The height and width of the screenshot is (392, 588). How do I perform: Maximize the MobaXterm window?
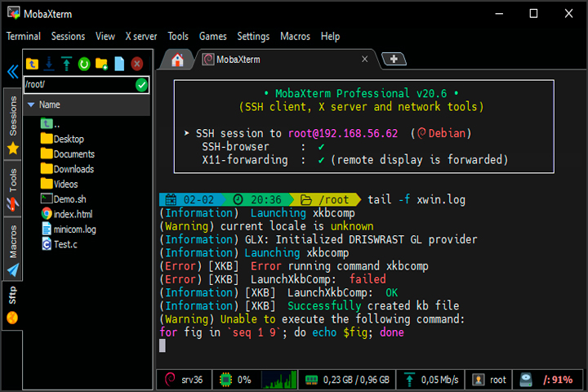coord(533,14)
